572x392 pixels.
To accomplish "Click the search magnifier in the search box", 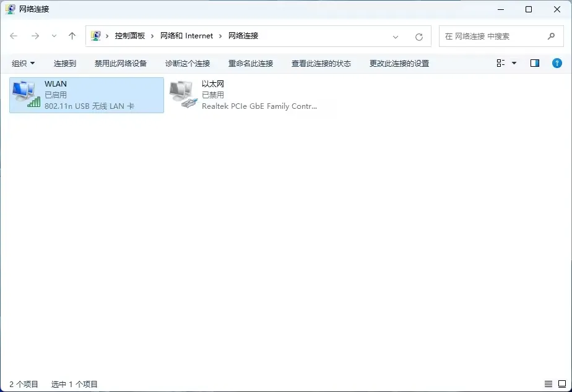I will (x=551, y=36).
